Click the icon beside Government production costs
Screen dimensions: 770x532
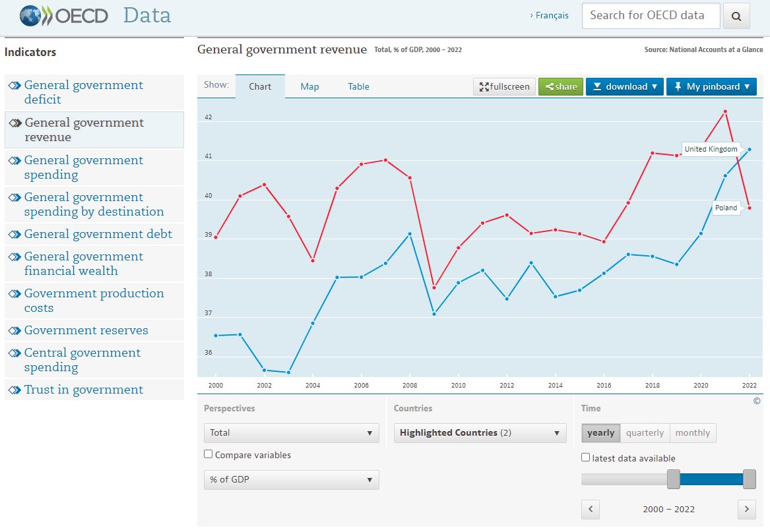pyautogui.click(x=15, y=293)
